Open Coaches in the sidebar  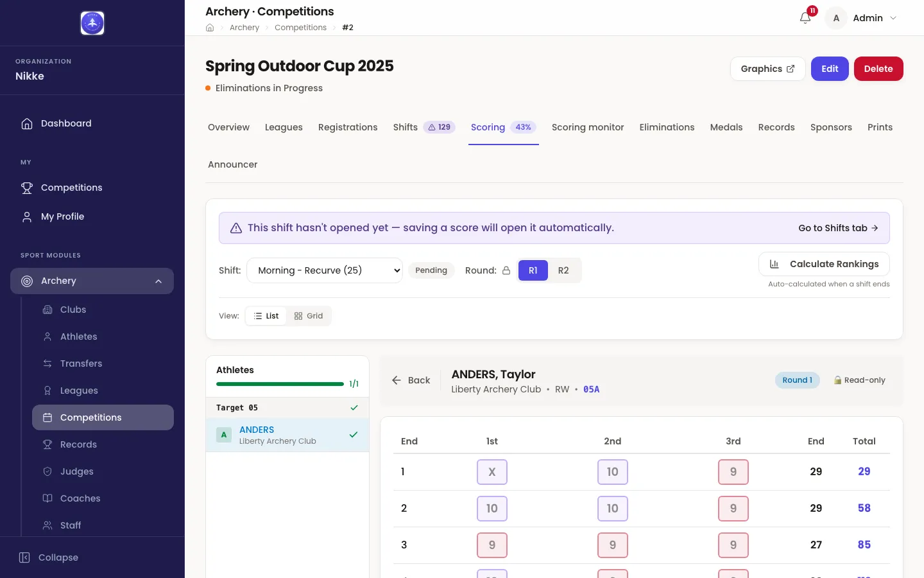click(x=103, y=498)
